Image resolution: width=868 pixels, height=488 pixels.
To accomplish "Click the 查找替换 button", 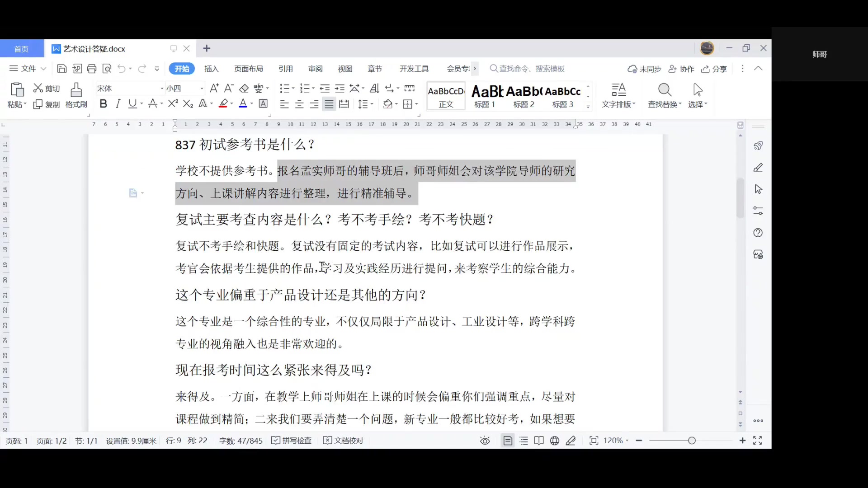I will tap(664, 96).
